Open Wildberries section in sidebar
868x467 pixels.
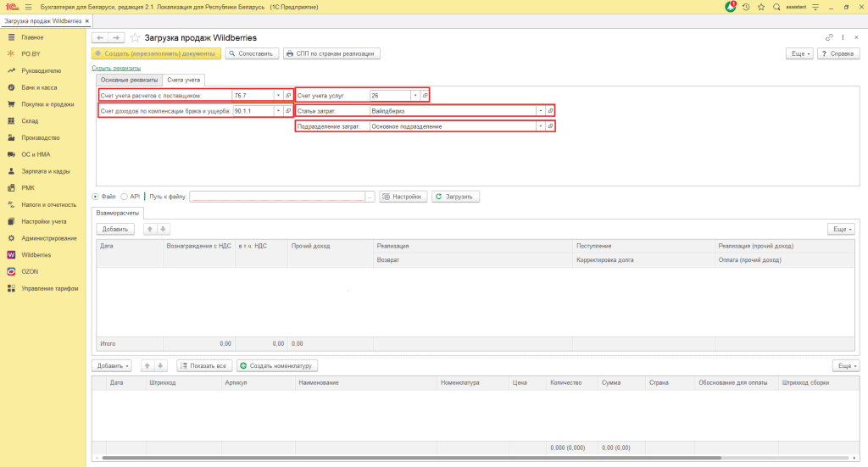tap(36, 254)
